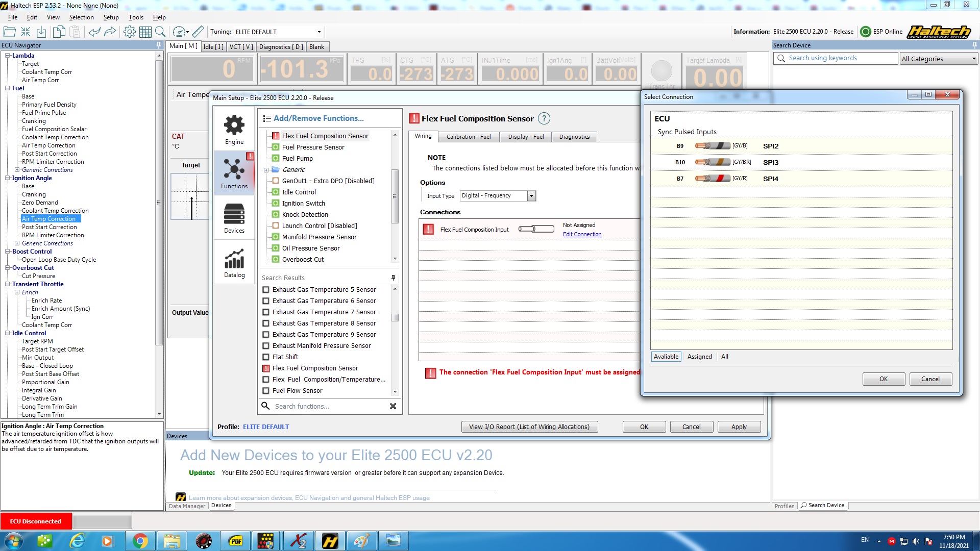Click Apply in Main Setup

(x=739, y=427)
